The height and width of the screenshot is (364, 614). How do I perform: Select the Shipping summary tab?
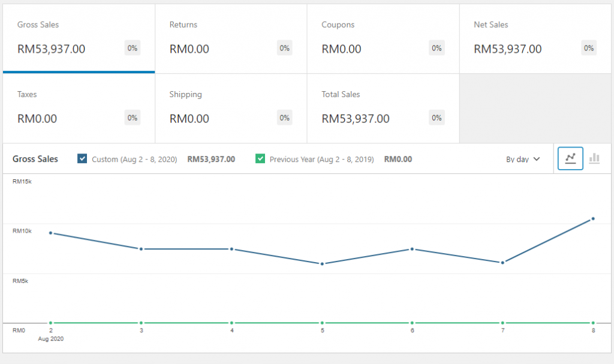coord(231,109)
